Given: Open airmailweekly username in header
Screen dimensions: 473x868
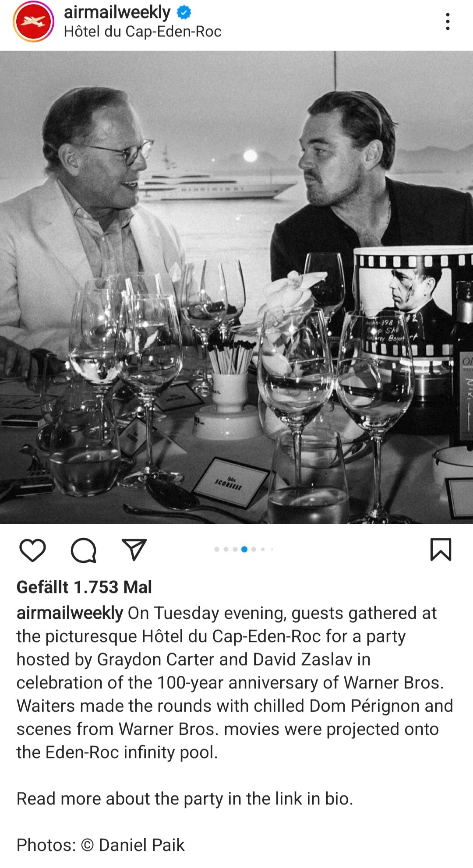Looking at the screenshot, I should click(117, 13).
